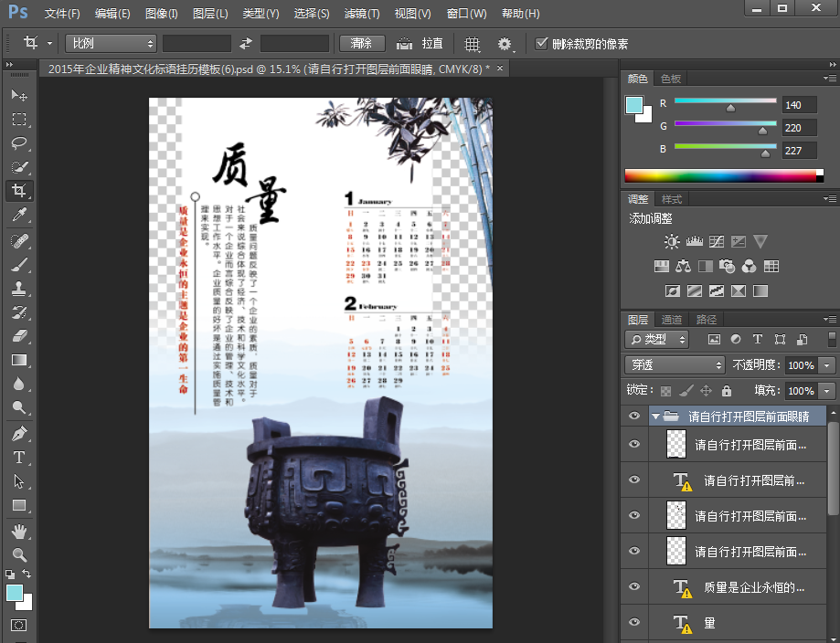Select the Move tool
This screenshot has height=643, width=840.
point(18,95)
